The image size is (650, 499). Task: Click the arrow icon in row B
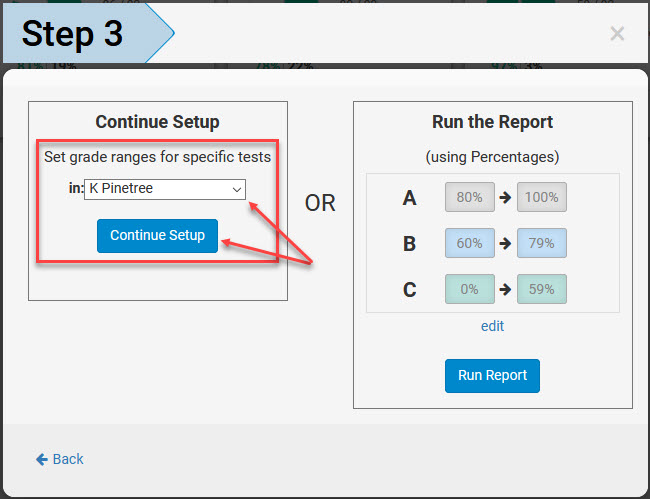(505, 243)
